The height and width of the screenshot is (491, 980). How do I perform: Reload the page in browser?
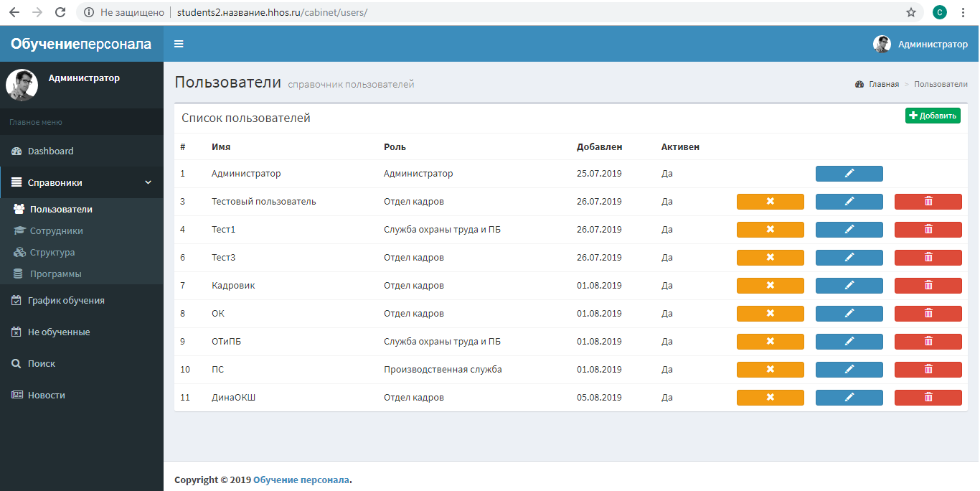tap(60, 12)
